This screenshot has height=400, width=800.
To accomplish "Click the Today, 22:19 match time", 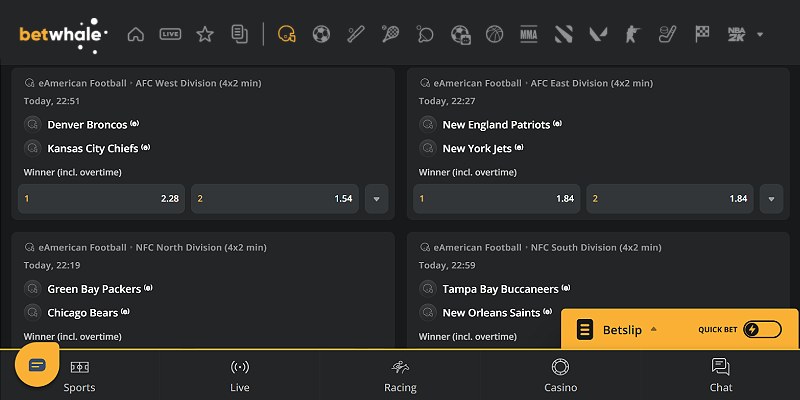I will click(52, 265).
